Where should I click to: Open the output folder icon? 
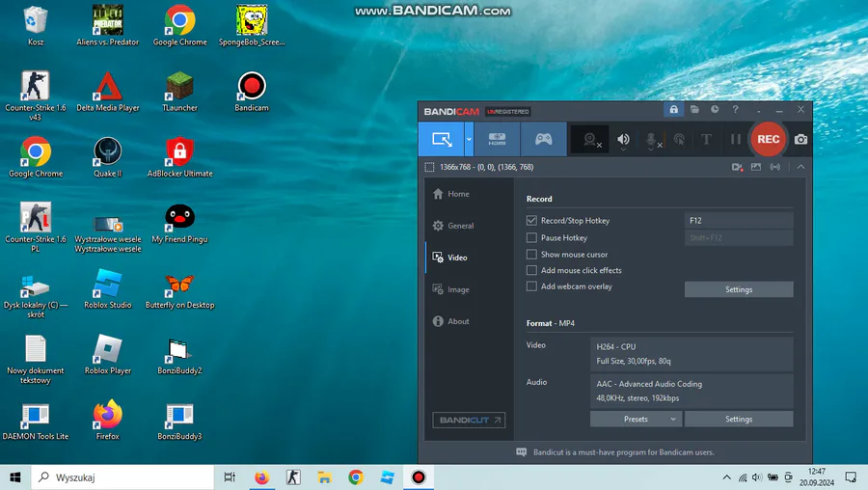point(694,109)
